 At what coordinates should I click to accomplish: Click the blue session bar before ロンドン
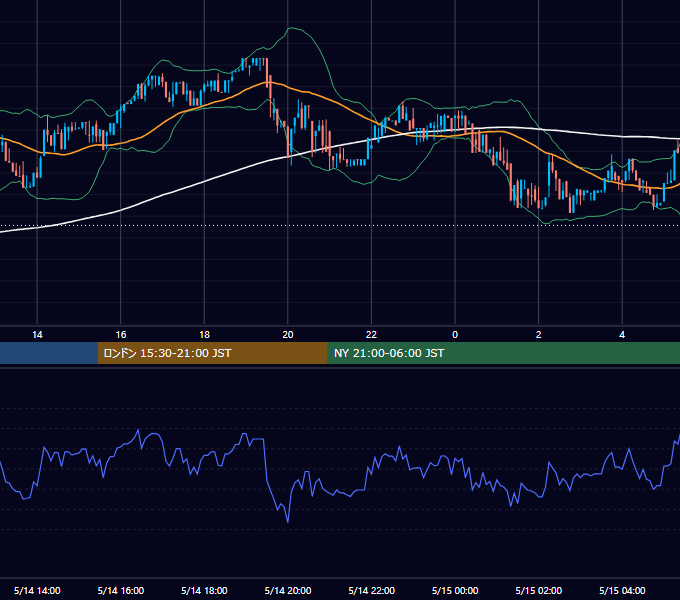[x=49, y=353]
